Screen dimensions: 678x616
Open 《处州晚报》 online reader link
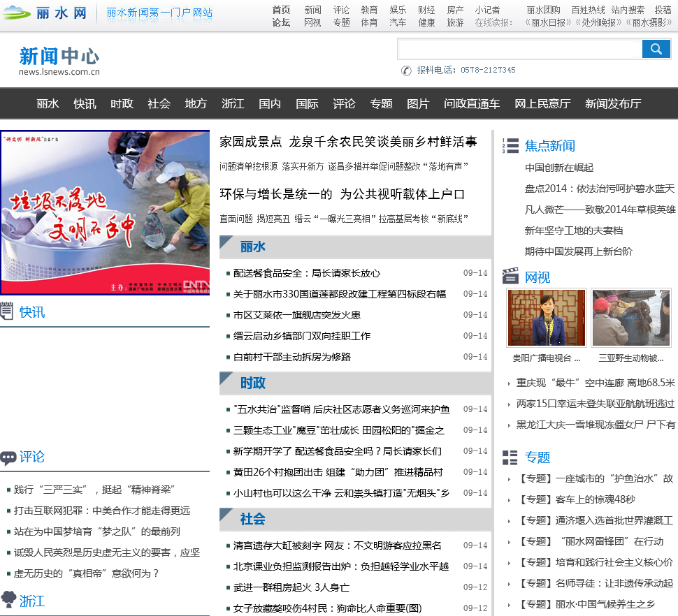(598, 22)
